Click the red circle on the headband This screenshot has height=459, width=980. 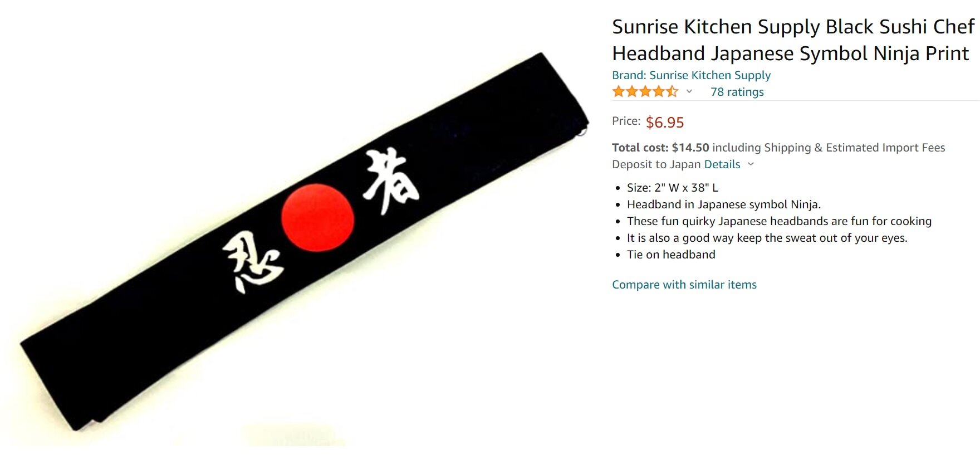coord(317,217)
